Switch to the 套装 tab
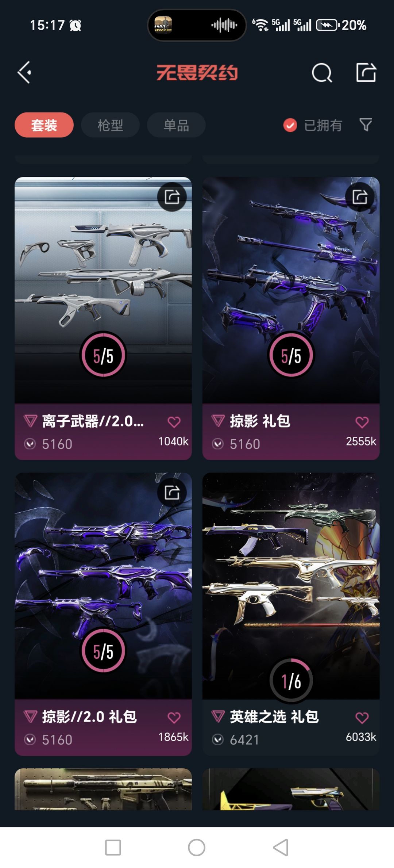Viewport: 394px width, 868px height. (44, 125)
